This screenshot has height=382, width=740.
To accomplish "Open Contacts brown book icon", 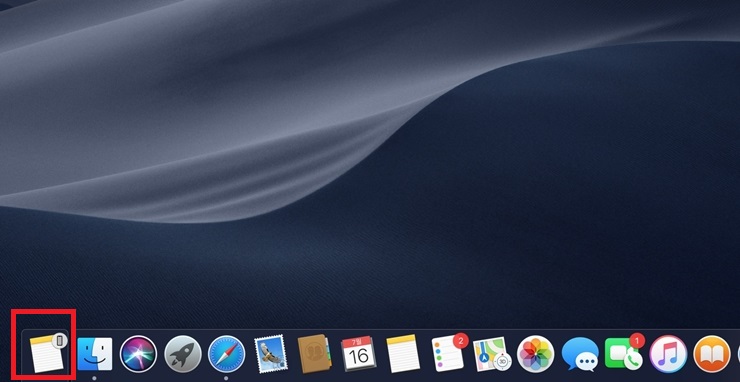I will click(315, 354).
